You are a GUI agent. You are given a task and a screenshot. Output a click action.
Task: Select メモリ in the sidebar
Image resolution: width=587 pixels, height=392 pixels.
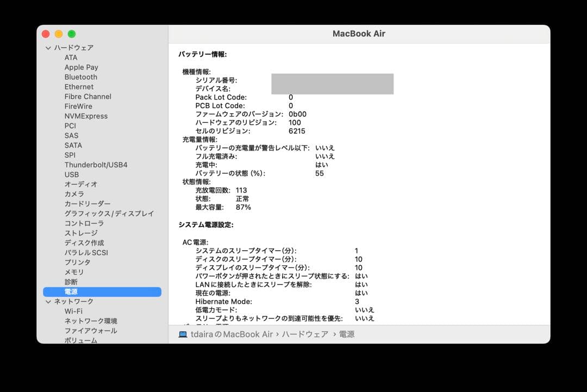(74, 272)
